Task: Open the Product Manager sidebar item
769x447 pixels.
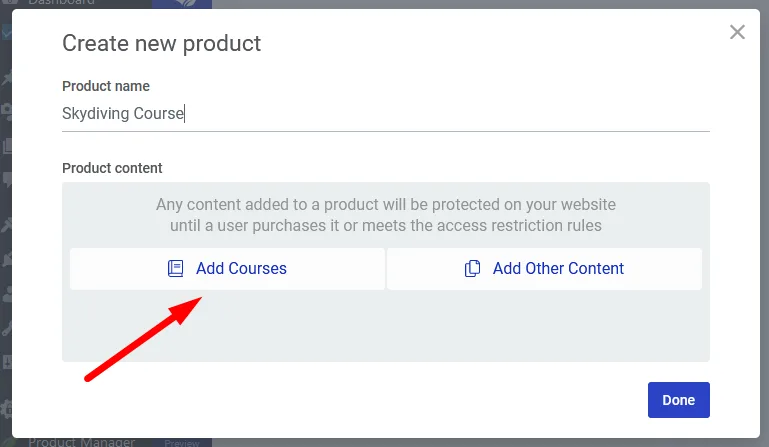Action: pos(81,442)
